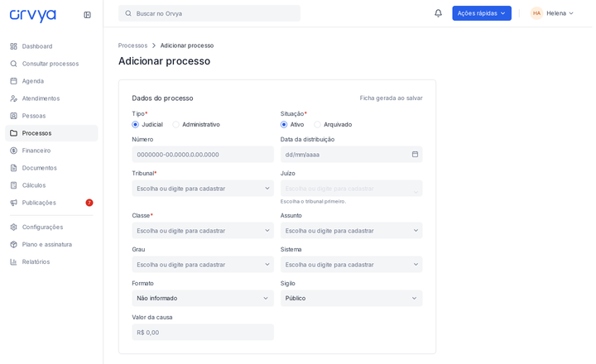Image resolution: width=596 pixels, height=364 pixels.
Task: Navigate to Processos breadcrumb link
Action: pos(132,45)
